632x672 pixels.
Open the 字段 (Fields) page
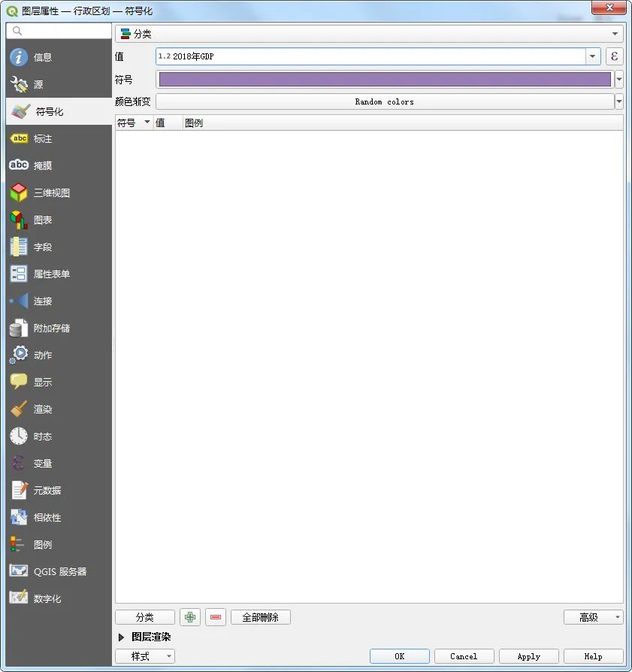point(59,247)
